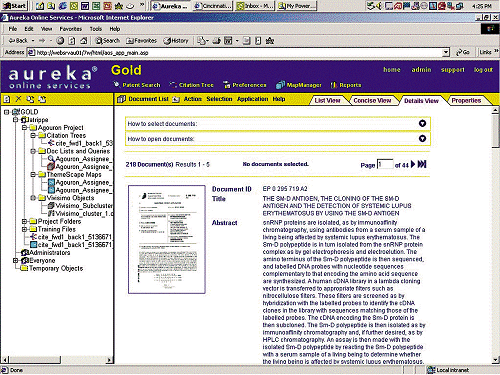
Task: Click the Start button
Action: pyautogui.click(x=14, y=6)
